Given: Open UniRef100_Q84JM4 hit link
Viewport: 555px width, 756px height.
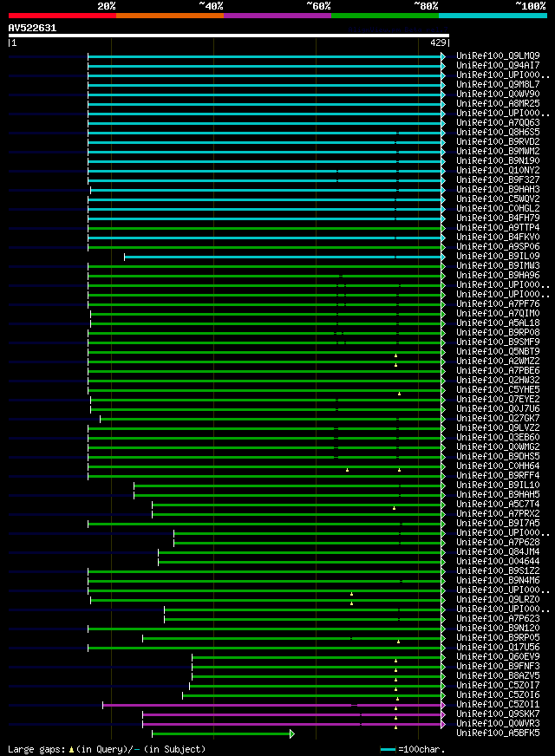Looking at the screenshot, I should pyautogui.click(x=498, y=552).
